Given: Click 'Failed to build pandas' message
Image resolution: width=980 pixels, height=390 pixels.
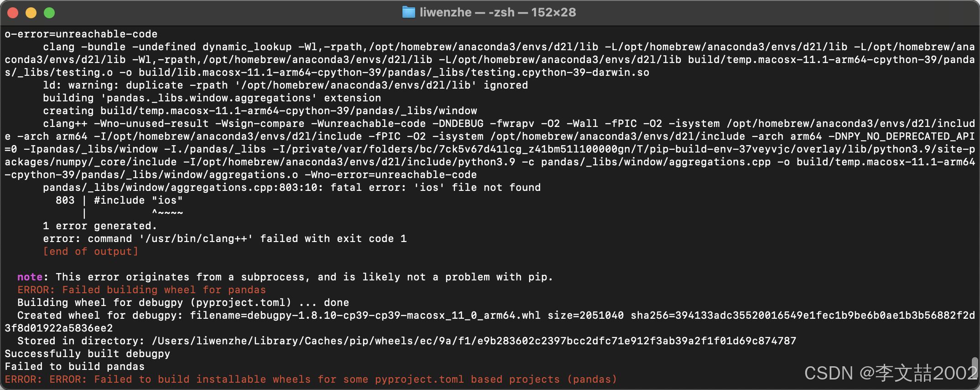Looking at the screenshot, I should coord(74,366).
